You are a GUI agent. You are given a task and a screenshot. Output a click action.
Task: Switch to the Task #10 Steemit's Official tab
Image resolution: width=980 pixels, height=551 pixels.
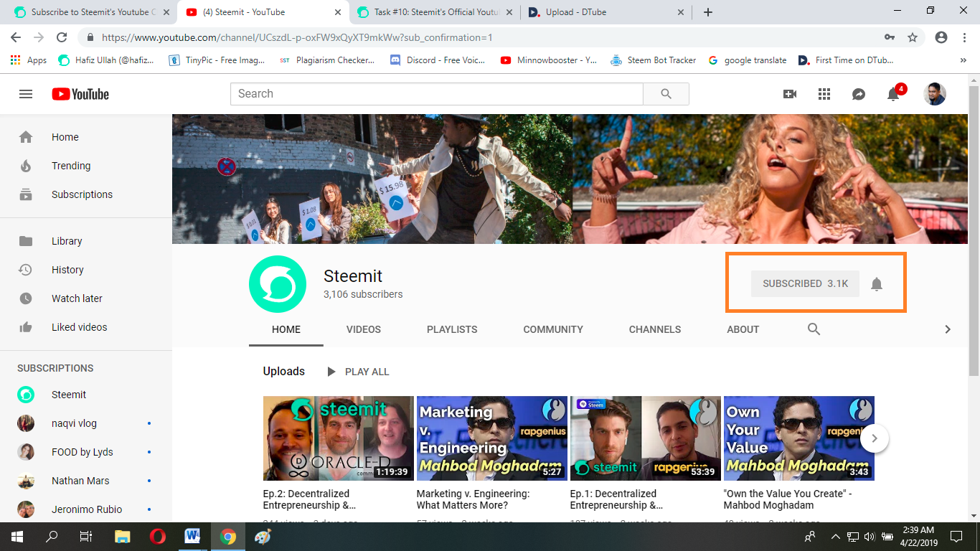pyautogui.click(x=435, y=12)
